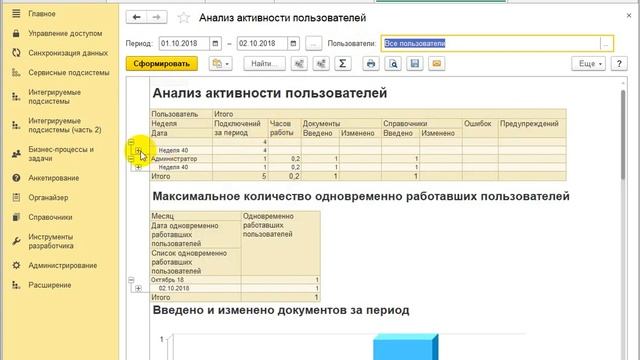The height and width of the screenshot is (360, 640).
Task: Open help with question mark button
Action: tap(619, 64)
